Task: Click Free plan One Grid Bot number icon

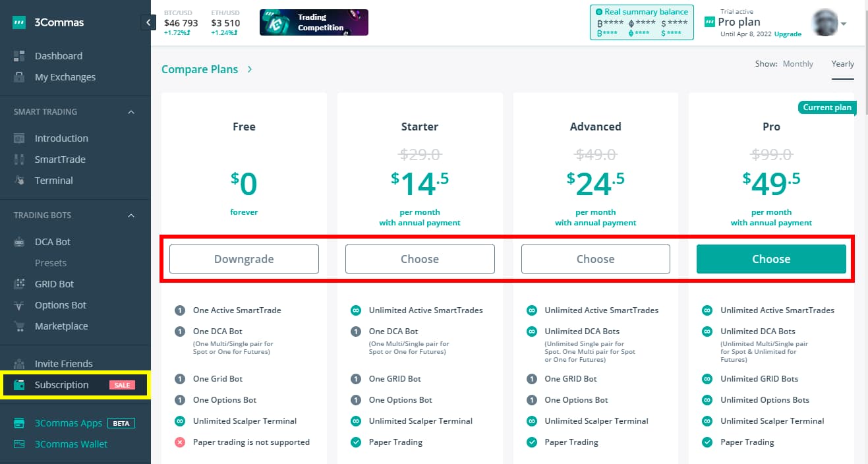Action: [x=180, y=379]
